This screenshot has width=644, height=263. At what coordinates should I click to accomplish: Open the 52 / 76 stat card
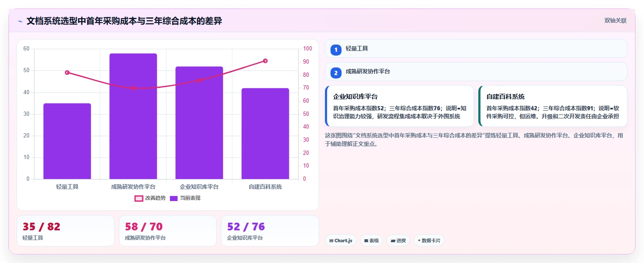[x=270, y=231]
